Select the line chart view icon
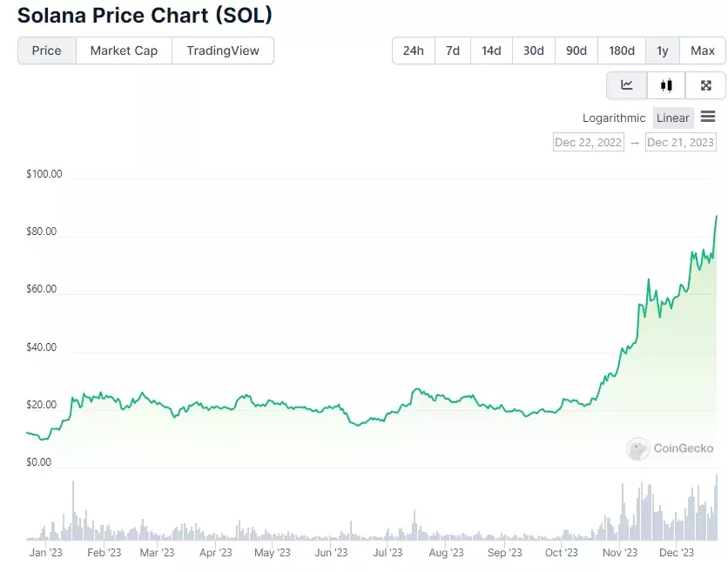Screen dimensions: 728x572 [626, 85]
